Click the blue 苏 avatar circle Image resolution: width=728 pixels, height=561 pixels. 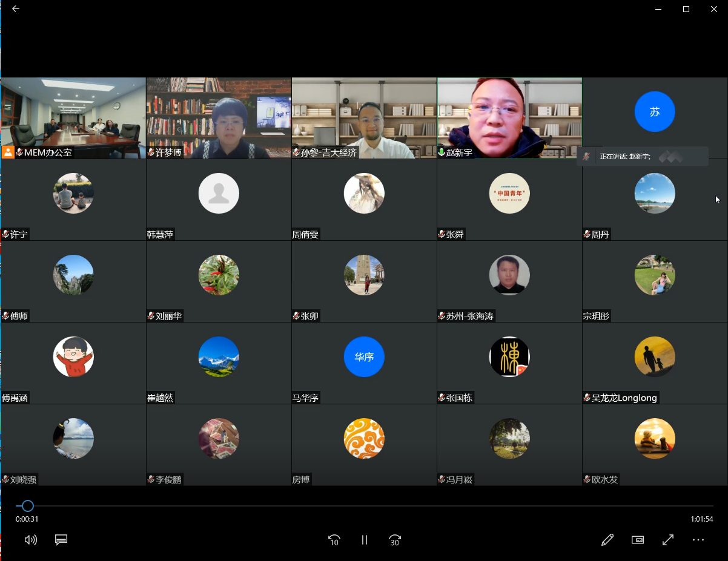[x=655, y=111]
